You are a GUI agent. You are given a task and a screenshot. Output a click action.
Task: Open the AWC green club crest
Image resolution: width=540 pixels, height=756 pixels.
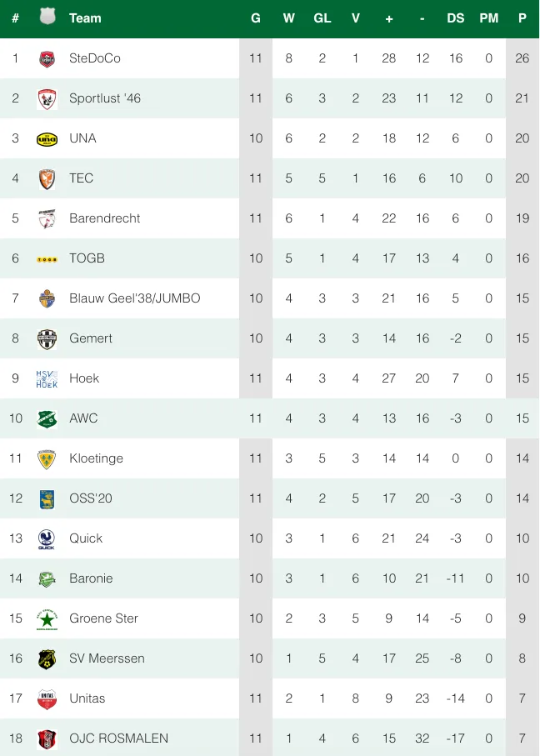47,418
